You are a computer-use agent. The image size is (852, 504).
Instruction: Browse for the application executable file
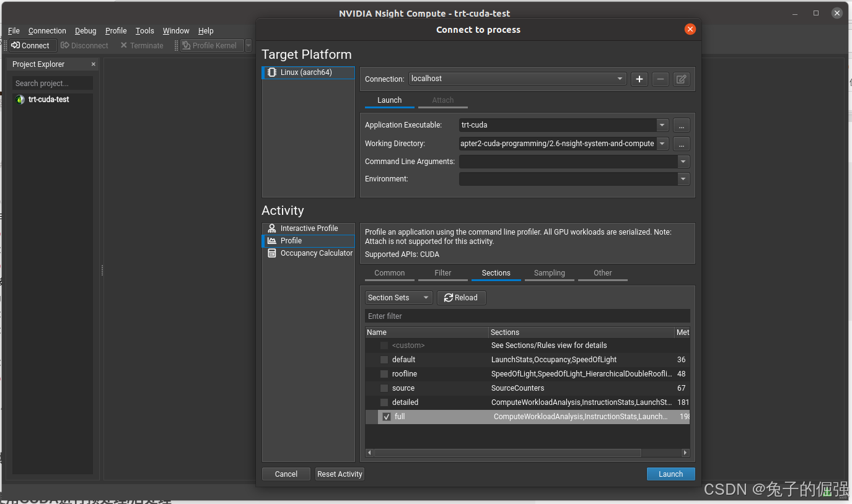(x=681, y=125)
